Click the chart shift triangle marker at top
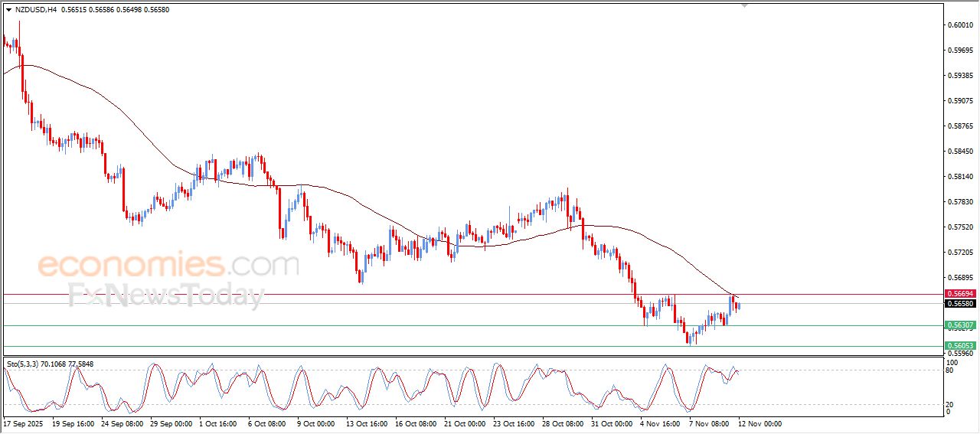The image size is (980, 434). click(744, 5)
